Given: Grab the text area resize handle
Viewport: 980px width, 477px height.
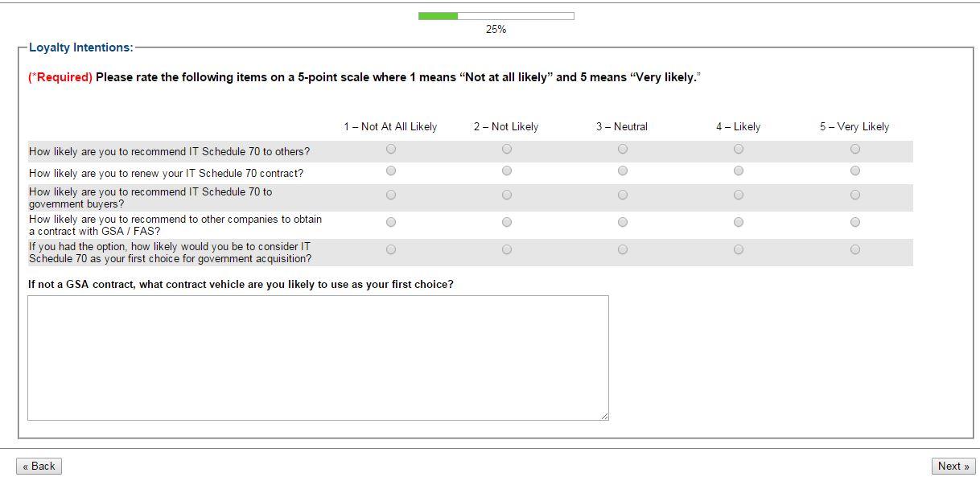Looking at the screenshot, I should [604, 416].
